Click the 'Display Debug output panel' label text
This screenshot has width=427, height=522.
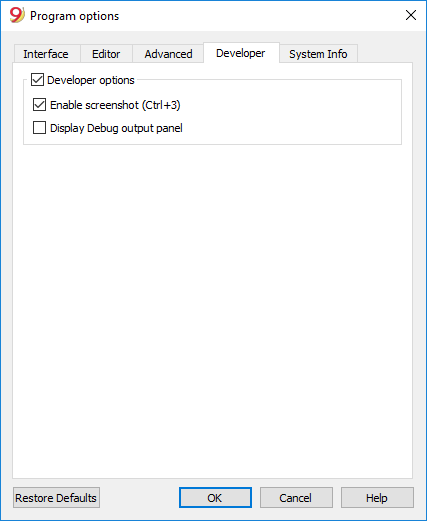coord(116,128)
